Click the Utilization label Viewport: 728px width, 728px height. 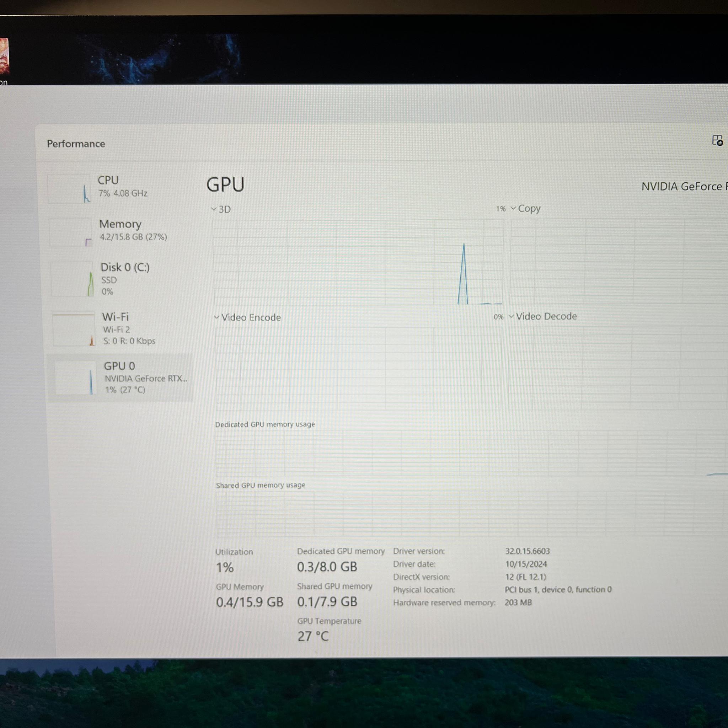tap(234, 552)
